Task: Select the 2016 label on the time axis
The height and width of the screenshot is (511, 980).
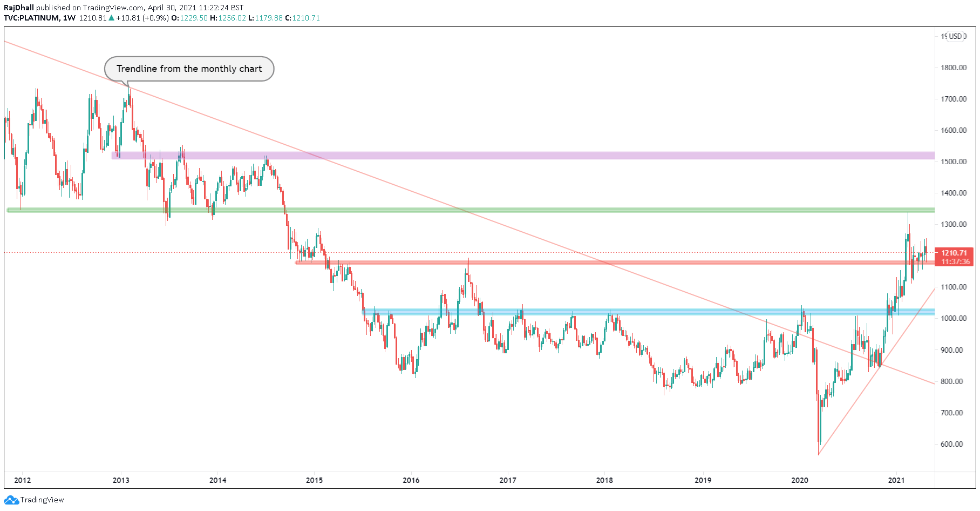Action: (411, 480)
